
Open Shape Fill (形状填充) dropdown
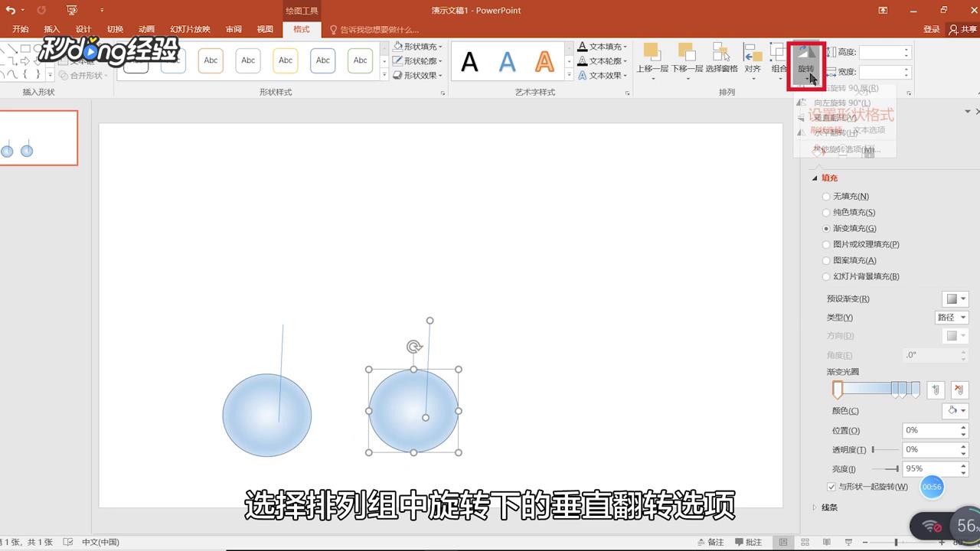point(418,47)
